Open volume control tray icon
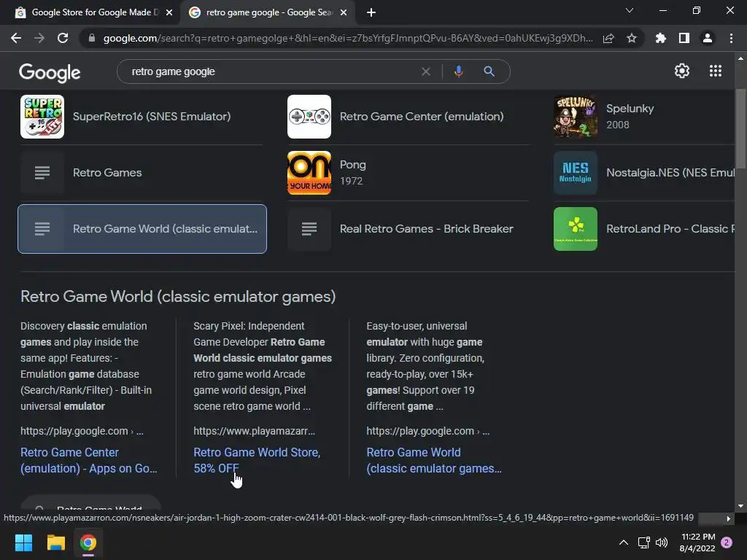 (662, 542)
